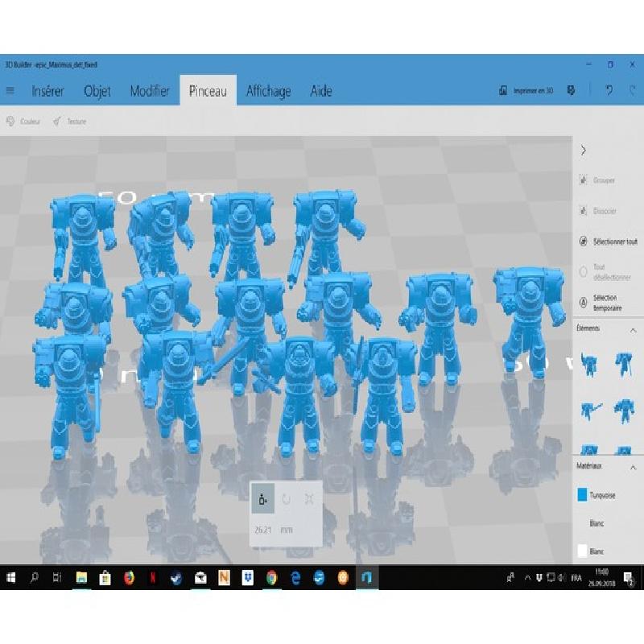Click Tout désélectionner
644x644 pixels.
click(x=605, y=272)
